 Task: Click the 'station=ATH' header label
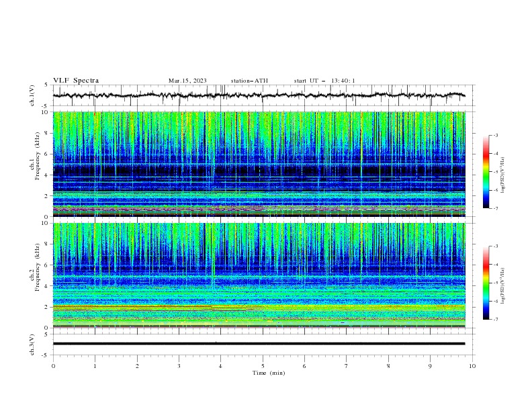coord(249,81)
